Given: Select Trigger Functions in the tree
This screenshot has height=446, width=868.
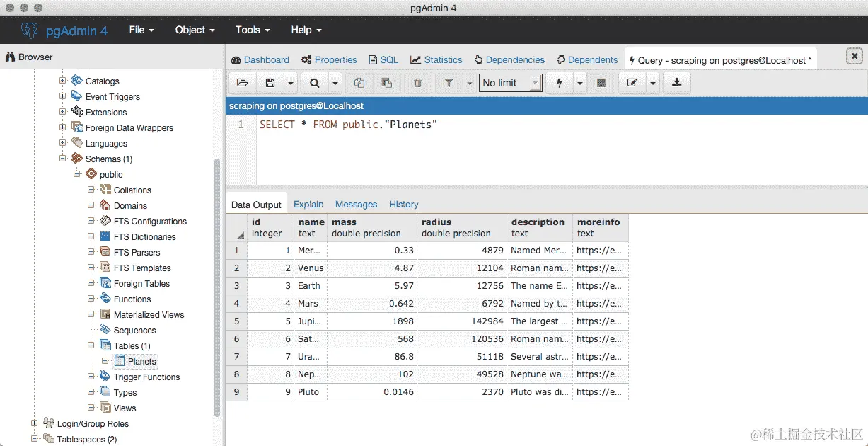Looking at the screenshot, I should coord(147,377).
